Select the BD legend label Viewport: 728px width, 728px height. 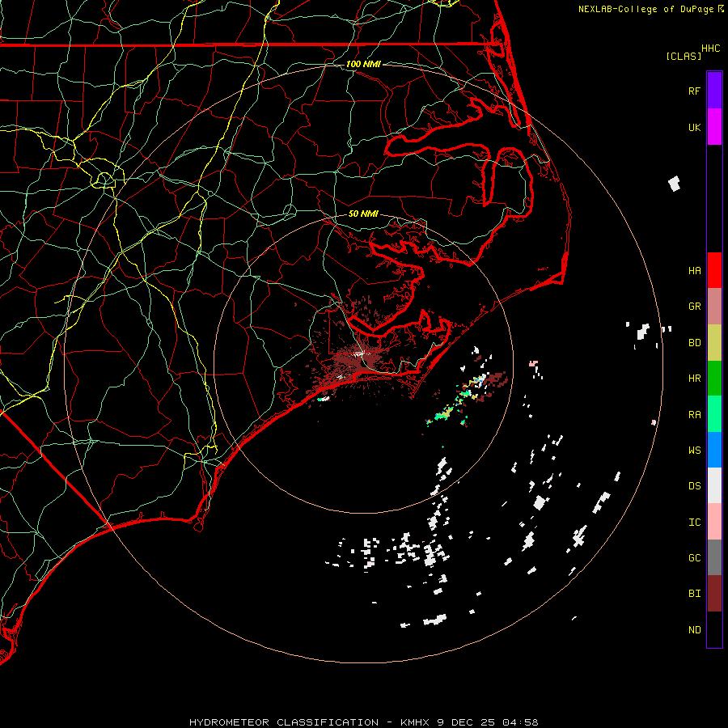point(694,343)
